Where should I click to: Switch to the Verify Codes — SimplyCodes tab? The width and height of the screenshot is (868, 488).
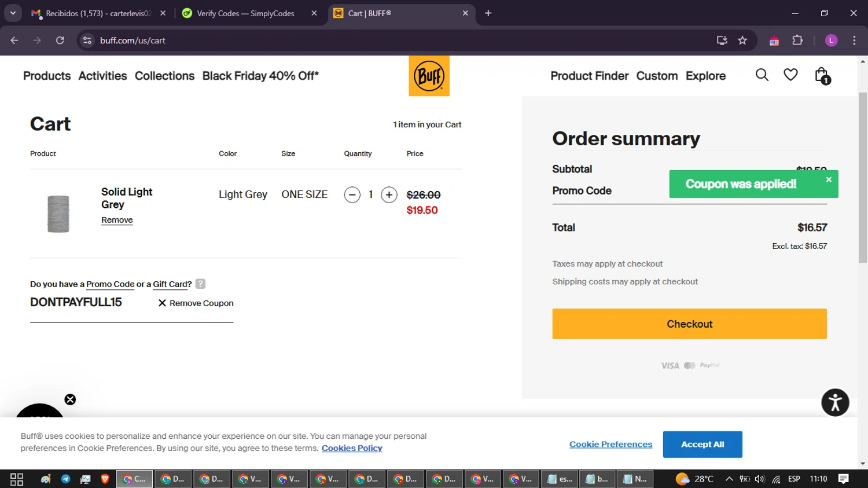click(x=245, y=13)
